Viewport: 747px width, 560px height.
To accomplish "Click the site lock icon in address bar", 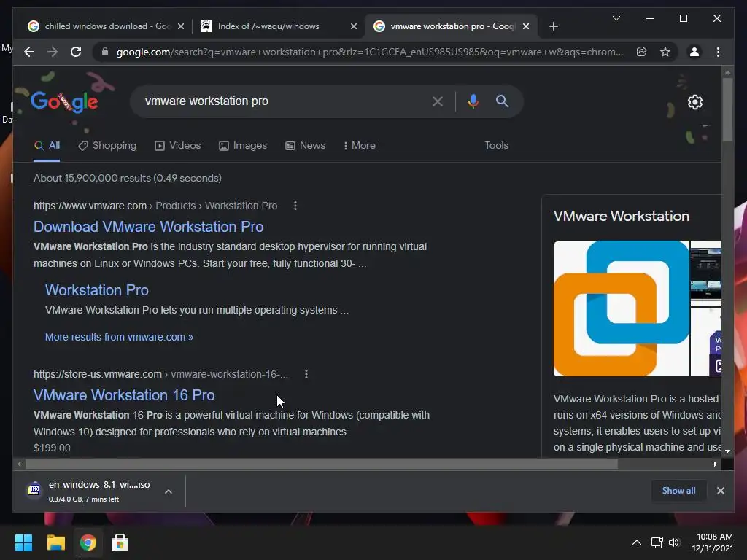I will (105, 52).
